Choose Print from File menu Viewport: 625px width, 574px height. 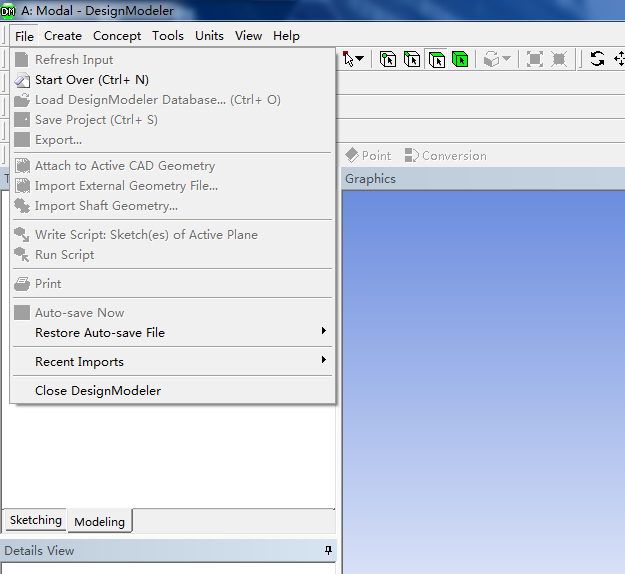(172, 283)
